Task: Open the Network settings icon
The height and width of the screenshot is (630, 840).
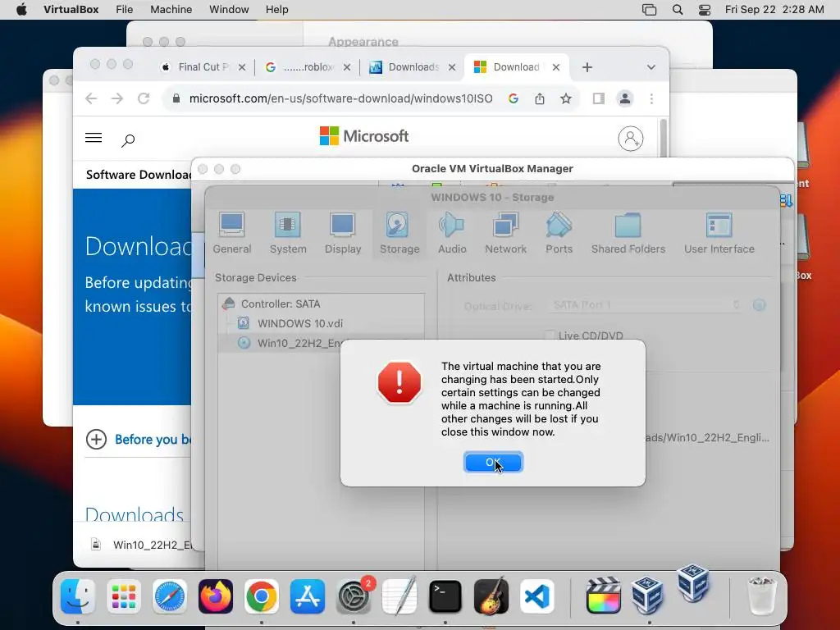Action: pyautogui.click(x=505, y=233)
